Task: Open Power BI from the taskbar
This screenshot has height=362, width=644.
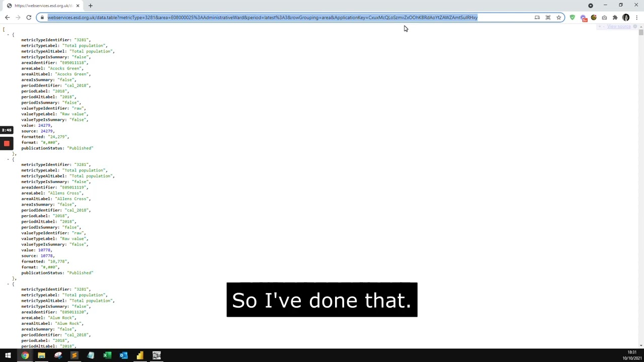Action: coord(140,355)
